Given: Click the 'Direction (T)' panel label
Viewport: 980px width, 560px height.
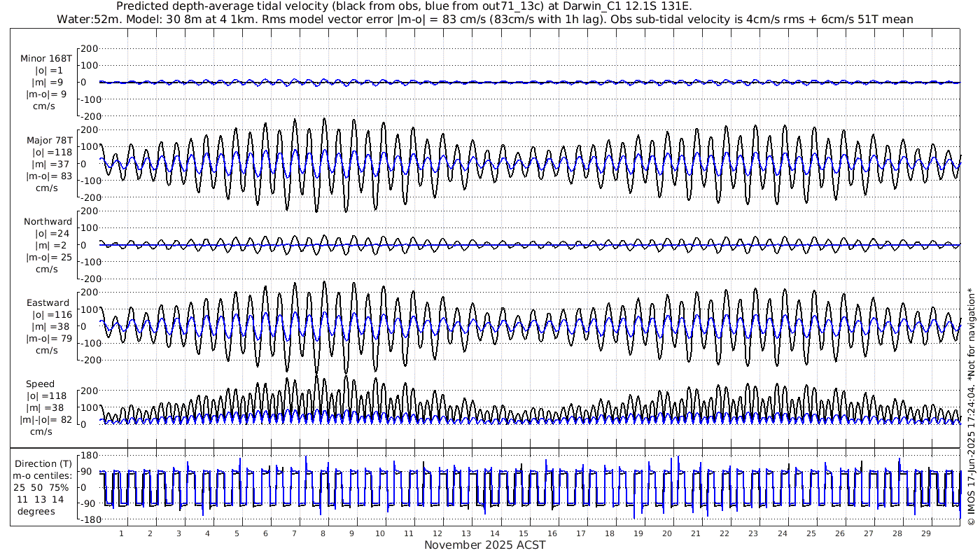Looking at the screenshot, I should (x=43, y=464).
